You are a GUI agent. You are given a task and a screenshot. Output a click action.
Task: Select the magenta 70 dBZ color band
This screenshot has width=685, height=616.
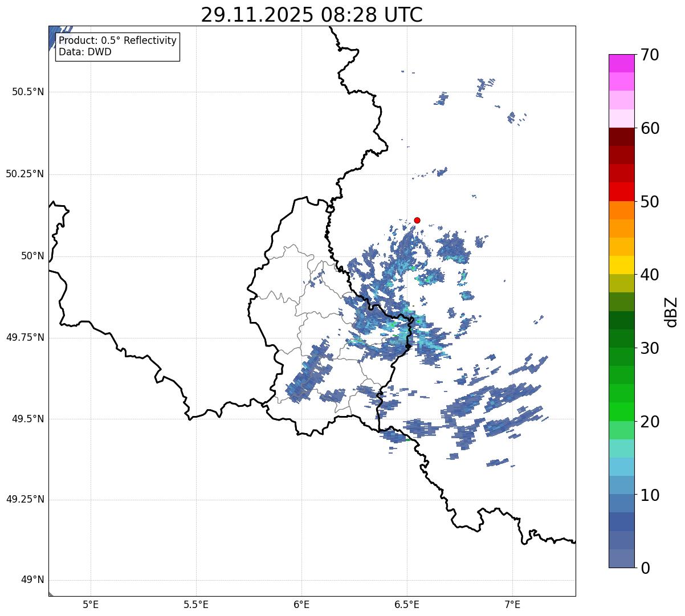tap(622, 63)
